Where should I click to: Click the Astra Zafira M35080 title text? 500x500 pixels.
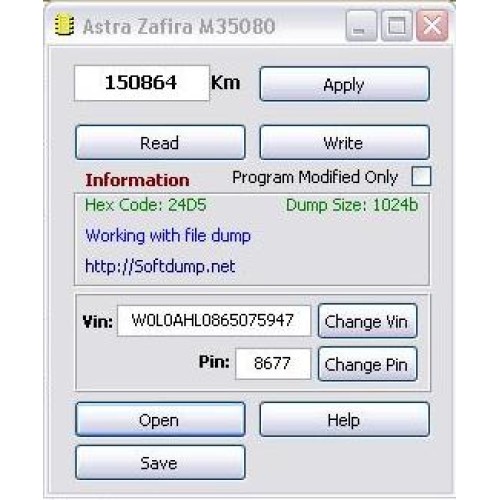click(179, 26)
